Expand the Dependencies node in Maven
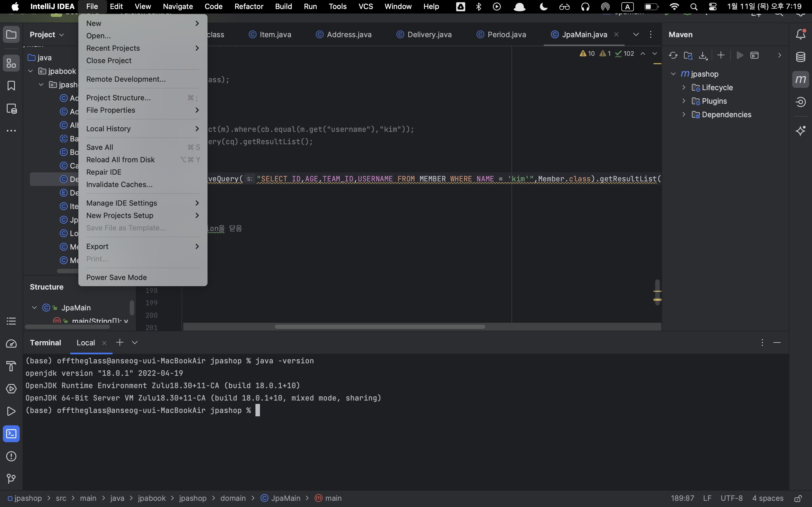This screenshot has width=812, height=507. 684,115
